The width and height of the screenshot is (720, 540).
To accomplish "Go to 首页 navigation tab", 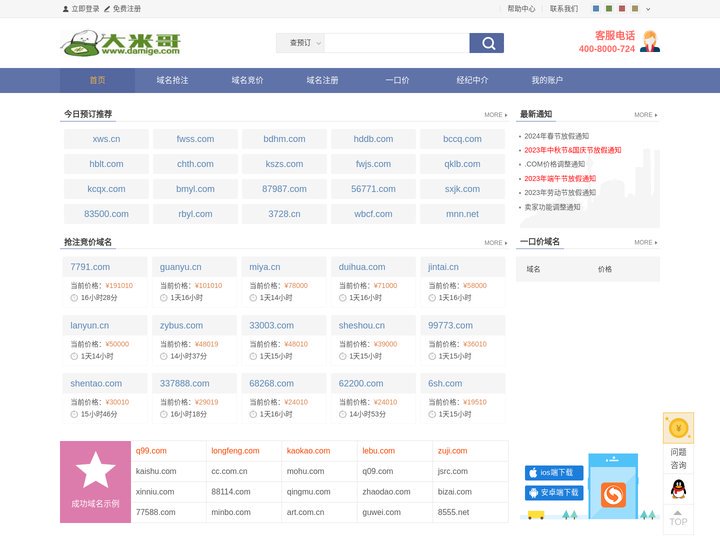I will click(x=97, y=80).
